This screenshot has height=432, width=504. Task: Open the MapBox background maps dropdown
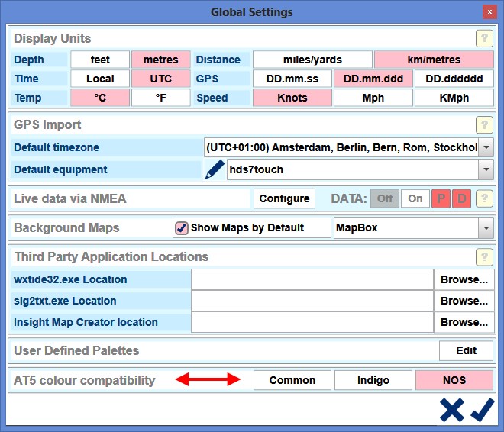486,227
